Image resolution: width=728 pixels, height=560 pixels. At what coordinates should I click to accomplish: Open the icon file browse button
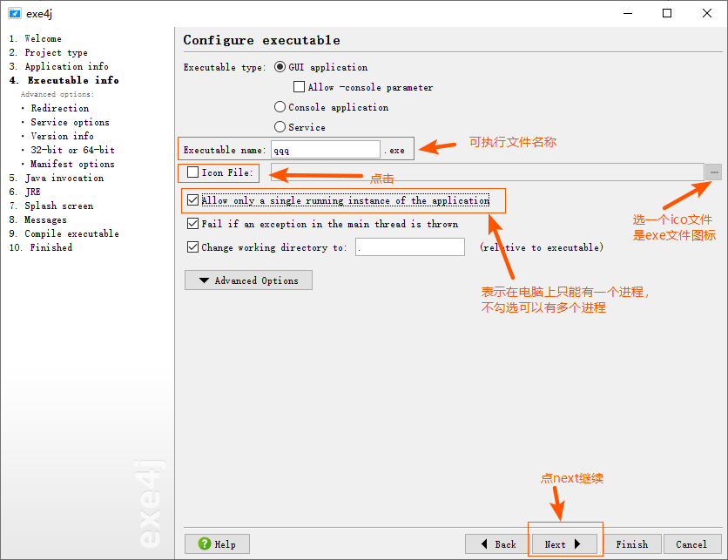point(713,172)
